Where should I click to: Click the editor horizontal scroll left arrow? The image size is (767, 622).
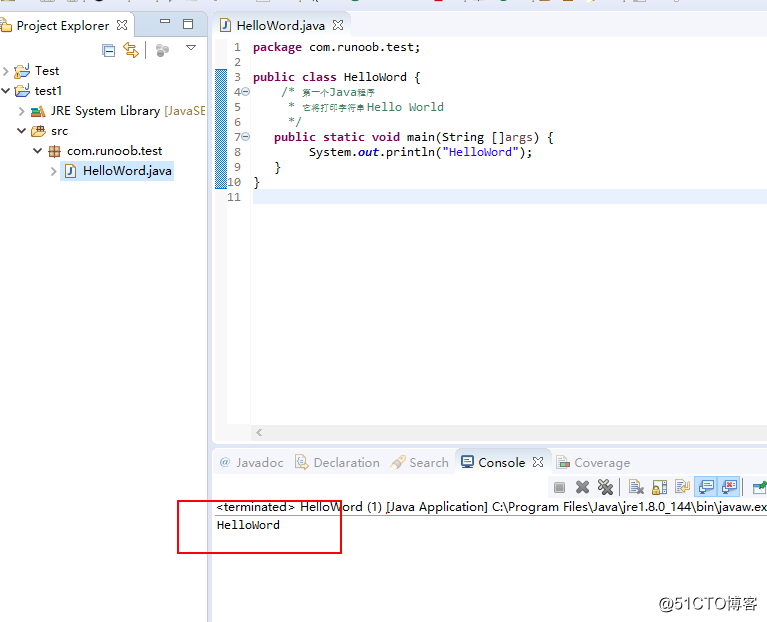pyautogui.click(x=259, y=432)
